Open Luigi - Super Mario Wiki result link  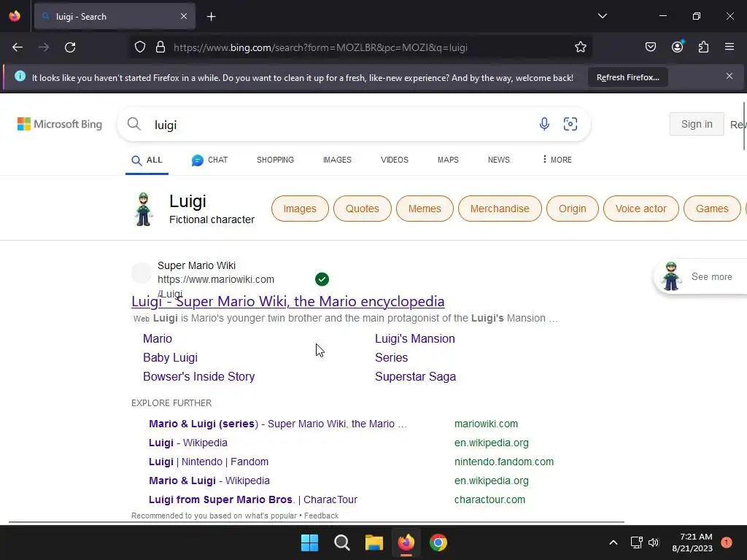287,301
